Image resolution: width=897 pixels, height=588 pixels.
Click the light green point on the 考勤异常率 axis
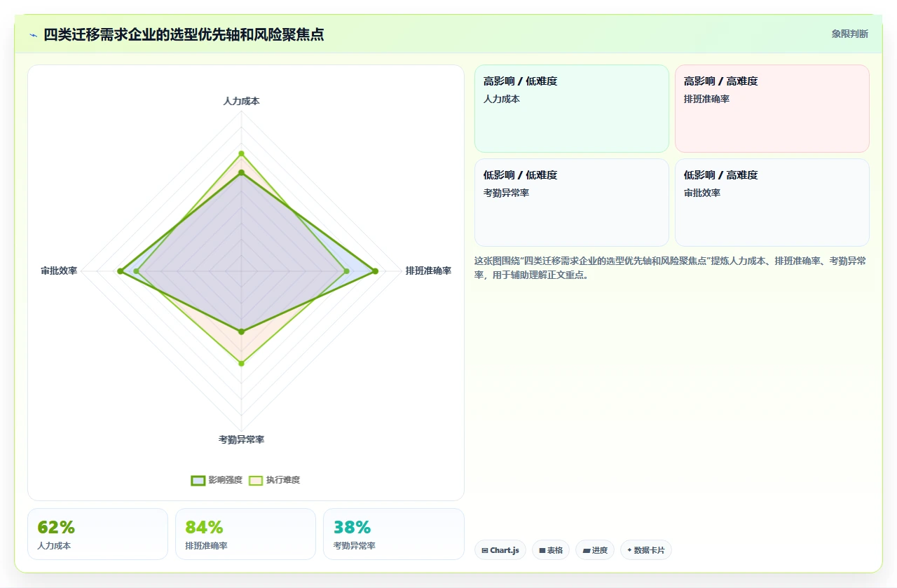[241, 363]
